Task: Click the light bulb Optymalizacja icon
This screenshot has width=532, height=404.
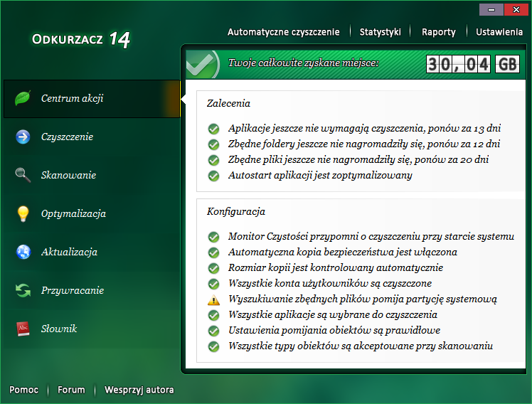Action: (23, 213)
